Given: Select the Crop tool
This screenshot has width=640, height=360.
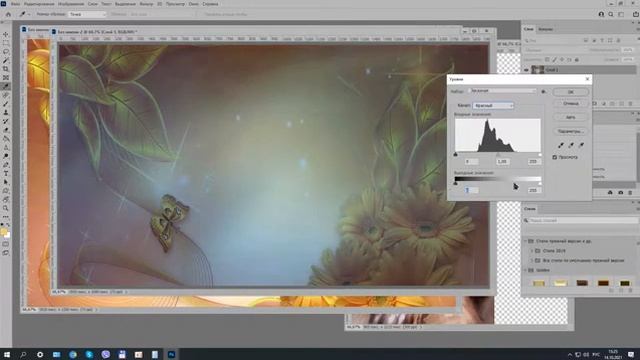Looking at the screenshot, I should tap(6, 69).
